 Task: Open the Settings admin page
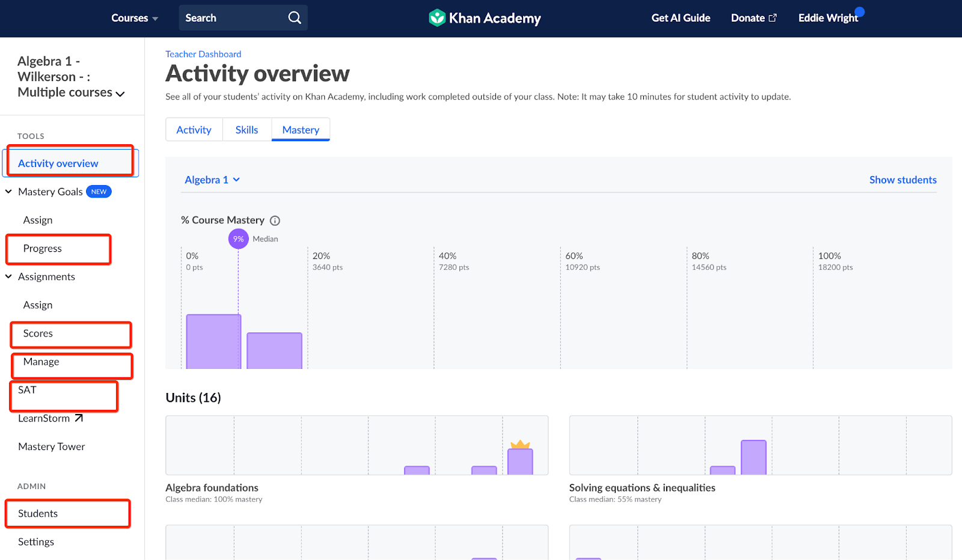[x=36, y=541]
